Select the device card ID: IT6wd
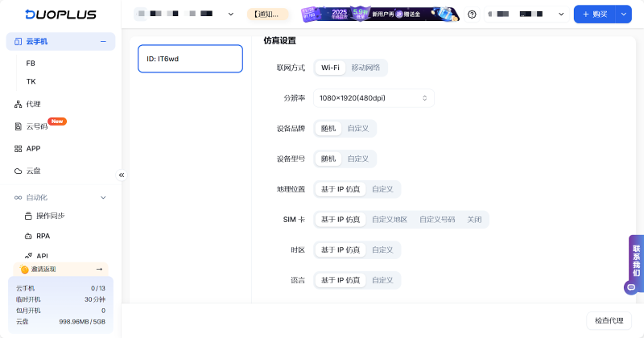Image resolution: width=644 pixels, height=338 pixels. coord(190,59)
